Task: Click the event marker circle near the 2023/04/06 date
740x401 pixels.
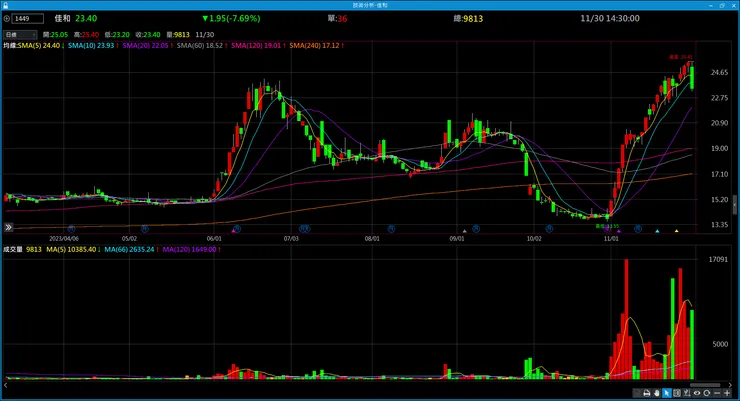Action: click(71, 229)
